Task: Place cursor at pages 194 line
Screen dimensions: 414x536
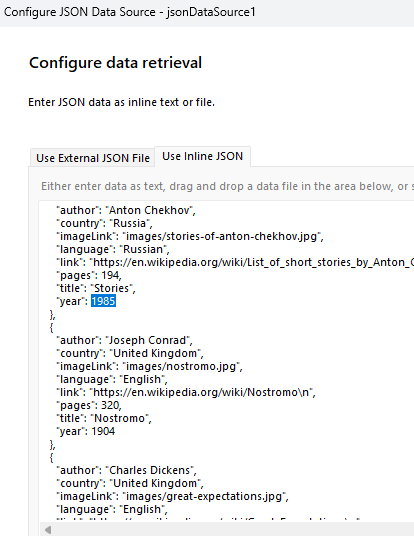Action: tap(89, 275)
